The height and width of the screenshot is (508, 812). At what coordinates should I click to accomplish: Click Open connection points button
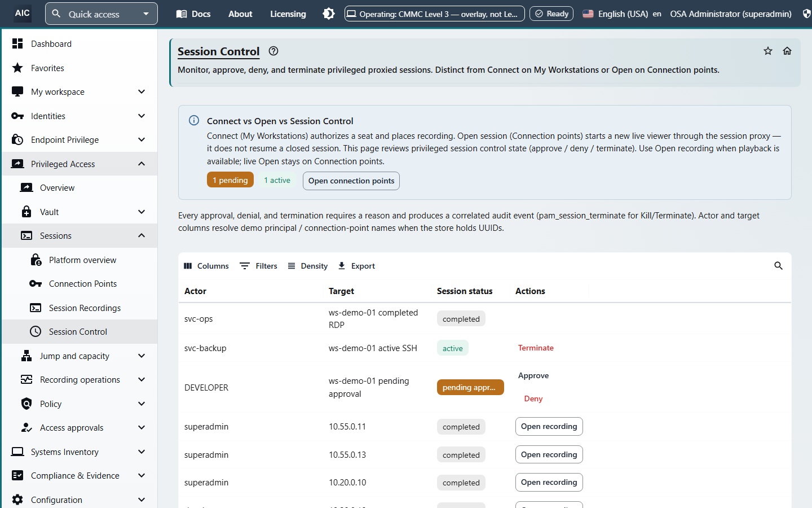click(x=351, y=181)
